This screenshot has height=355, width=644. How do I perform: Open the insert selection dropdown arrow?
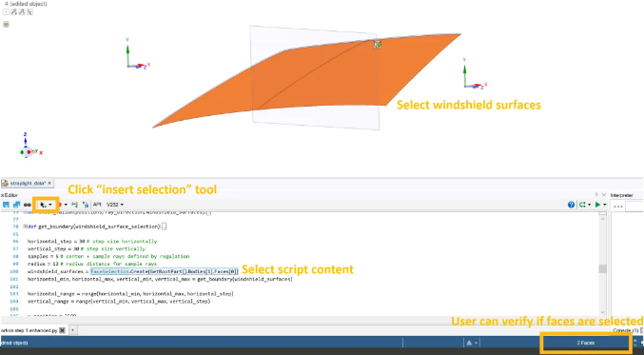pyautogui.click(x=50, y=205)
